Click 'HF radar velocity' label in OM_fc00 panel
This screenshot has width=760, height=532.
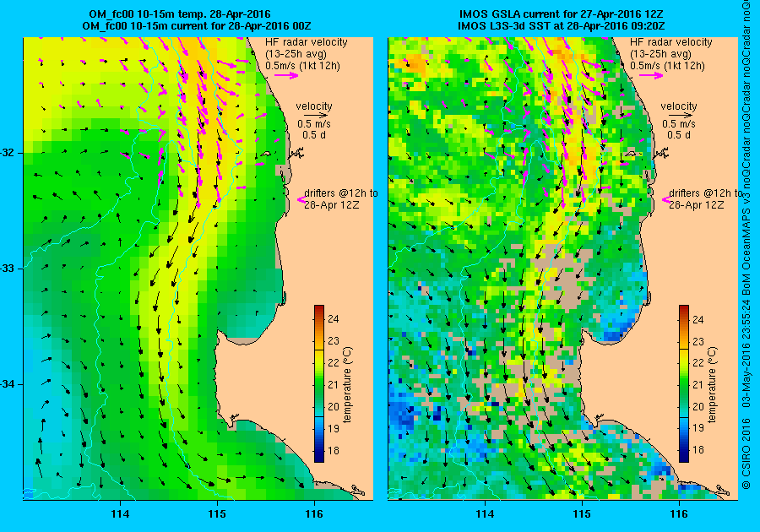307,42
